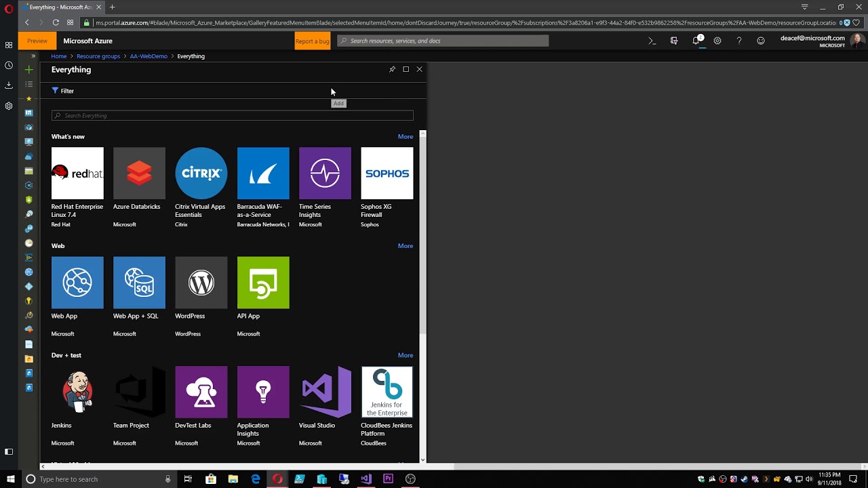Click the Microsoft Azure portal title
This screenshot has width=868, height=488.
coord(88,41)
